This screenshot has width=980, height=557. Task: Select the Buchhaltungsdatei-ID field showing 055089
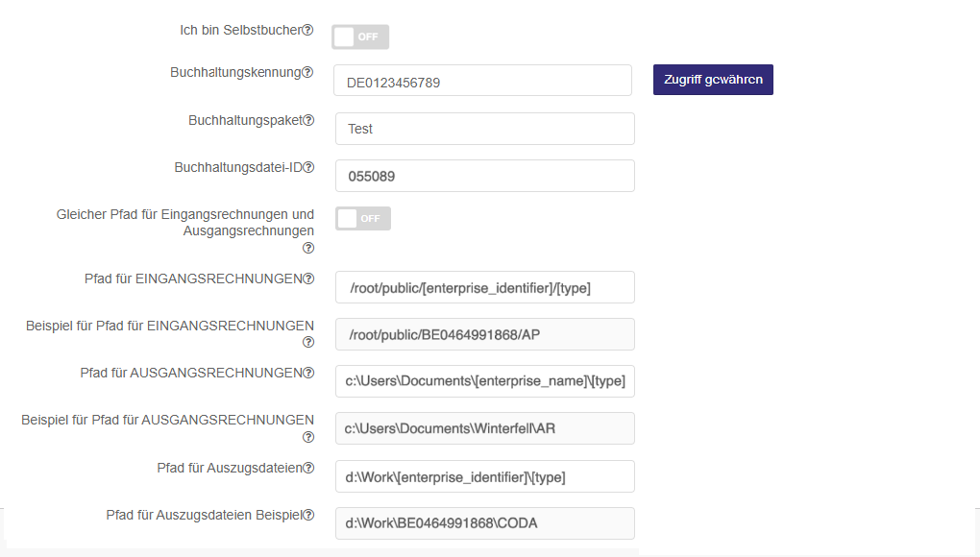pyautogui.click(x=485, y=176)
